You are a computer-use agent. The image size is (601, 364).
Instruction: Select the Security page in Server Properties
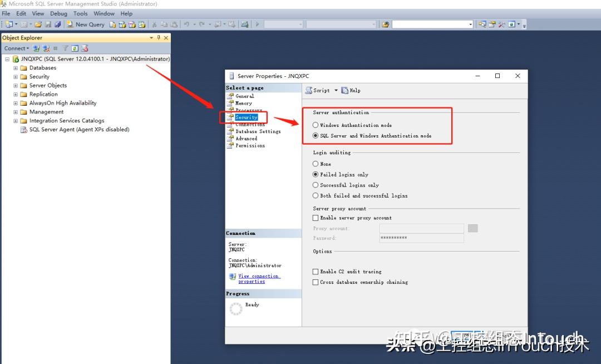point(247,117)
